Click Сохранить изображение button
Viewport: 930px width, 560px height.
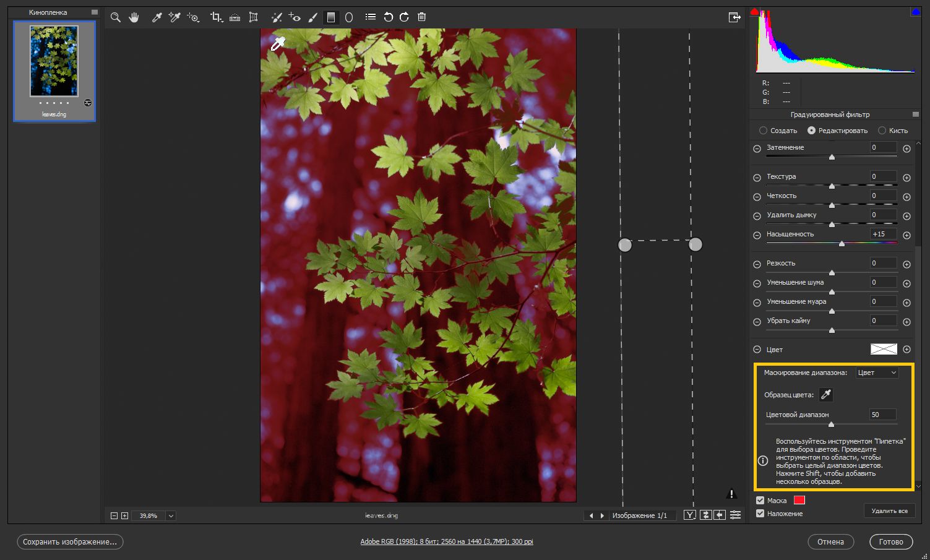70,542
